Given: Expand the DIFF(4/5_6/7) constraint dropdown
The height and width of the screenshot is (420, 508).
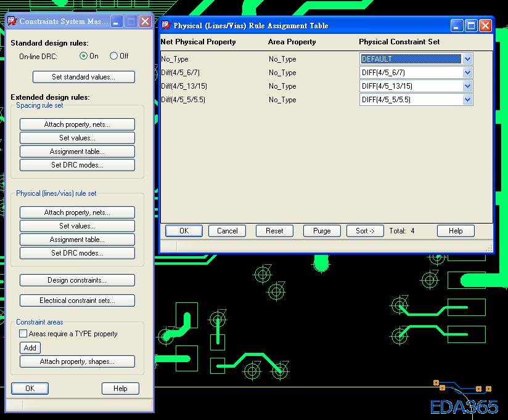Looking at the screenshot, I should coord(467,73).
